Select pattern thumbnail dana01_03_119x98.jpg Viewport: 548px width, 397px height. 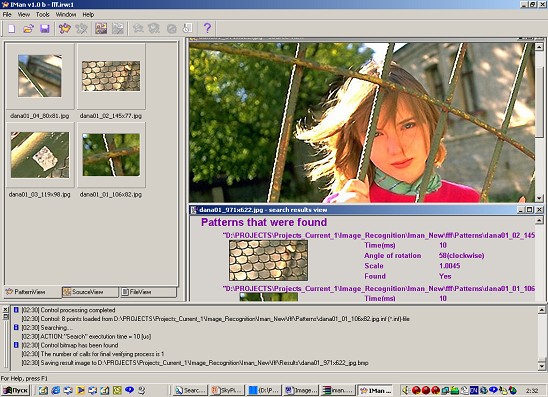coord(39,155)
